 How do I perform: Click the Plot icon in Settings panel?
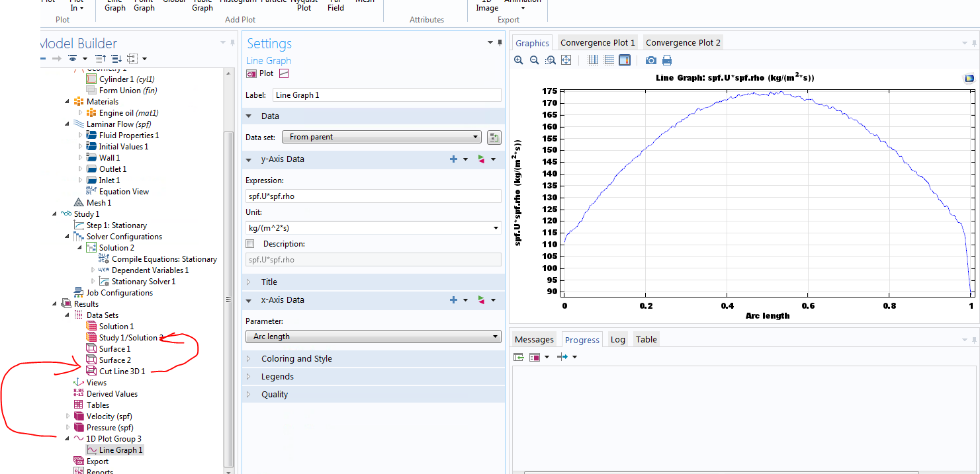coord(252,73)
